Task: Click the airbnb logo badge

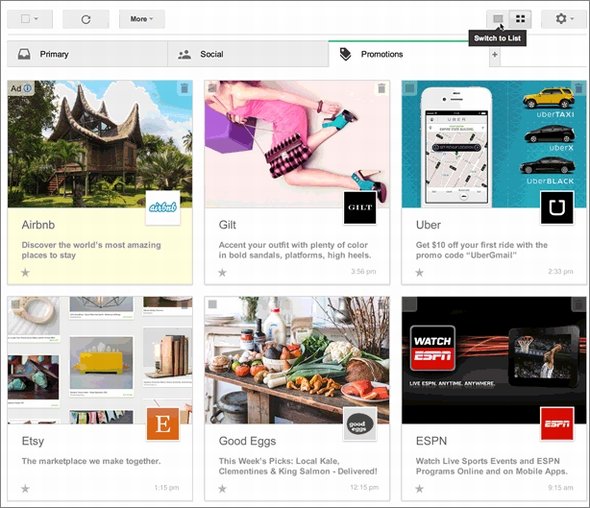Action: click(x=163, y=208)
